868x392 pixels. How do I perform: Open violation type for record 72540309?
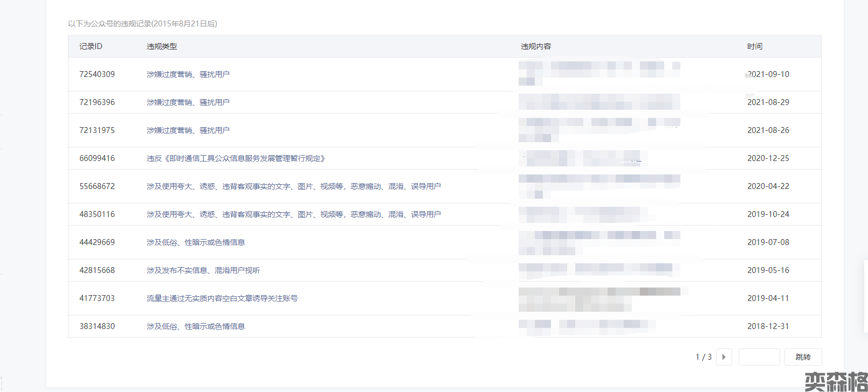[x=188, y=74]
